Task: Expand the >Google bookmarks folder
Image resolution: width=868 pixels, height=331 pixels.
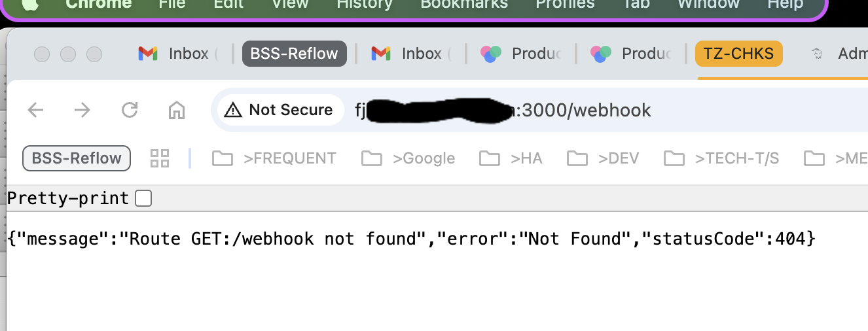Action: tap(408, 158)
